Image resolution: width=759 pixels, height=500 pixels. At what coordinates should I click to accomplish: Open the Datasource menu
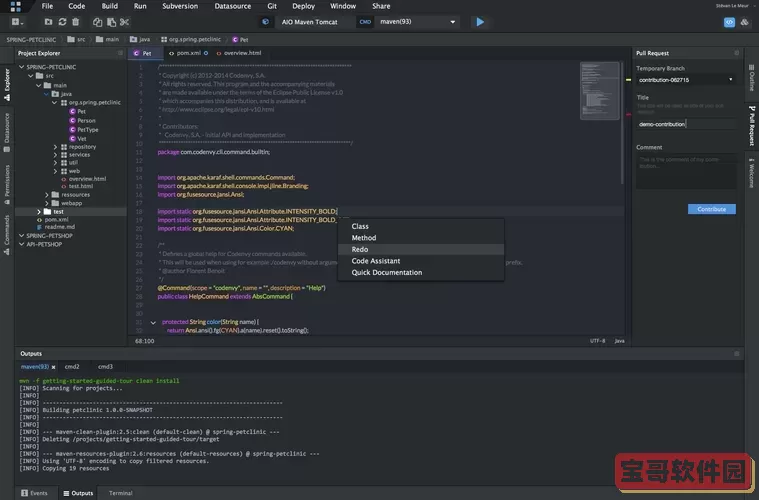233,6
